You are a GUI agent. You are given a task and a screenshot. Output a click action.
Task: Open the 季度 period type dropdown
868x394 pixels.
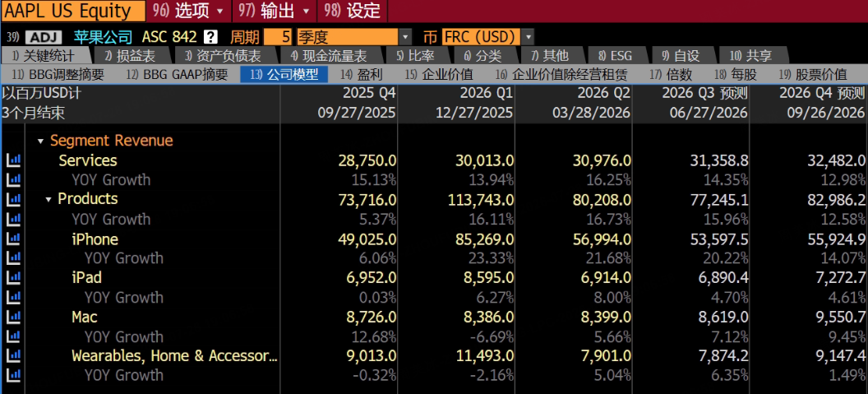tap(354, 37)
